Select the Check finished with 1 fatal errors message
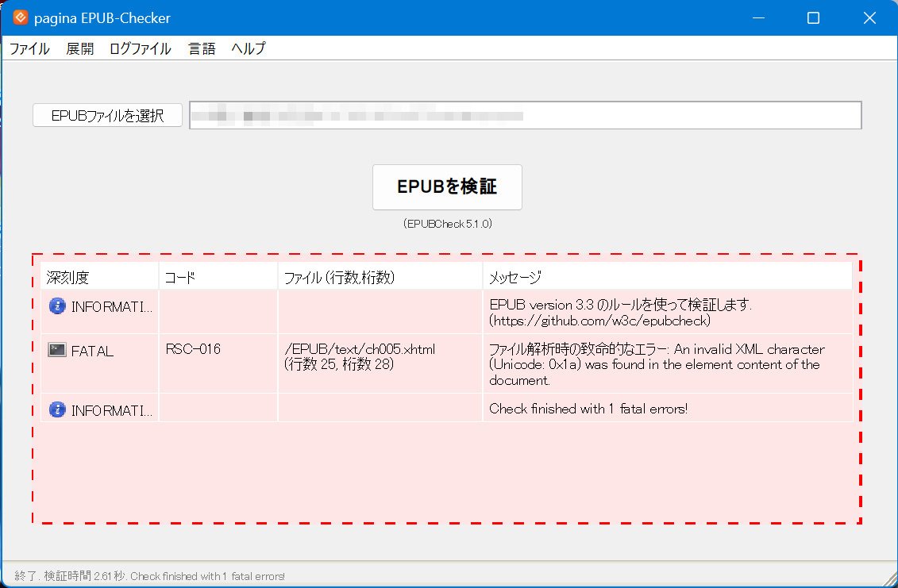Viewport: 898px width, 588px height. [x=668, y=408]
